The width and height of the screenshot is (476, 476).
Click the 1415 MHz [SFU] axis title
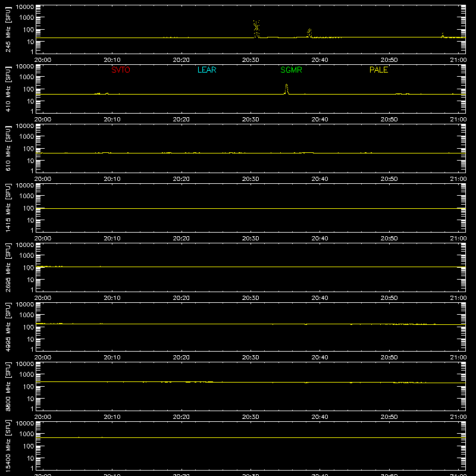(x=8, y=208)
